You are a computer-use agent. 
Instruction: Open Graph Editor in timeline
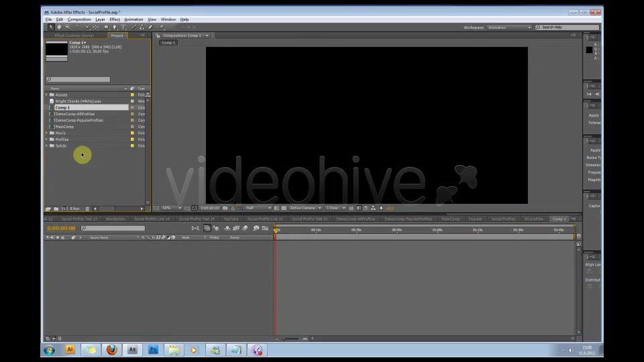click(266, 228)
